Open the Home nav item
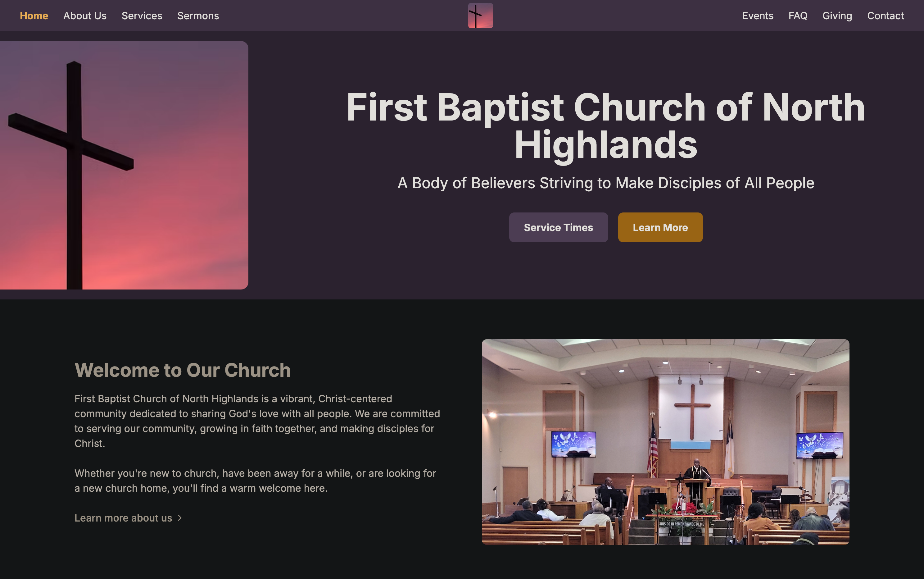 point(34,16)
